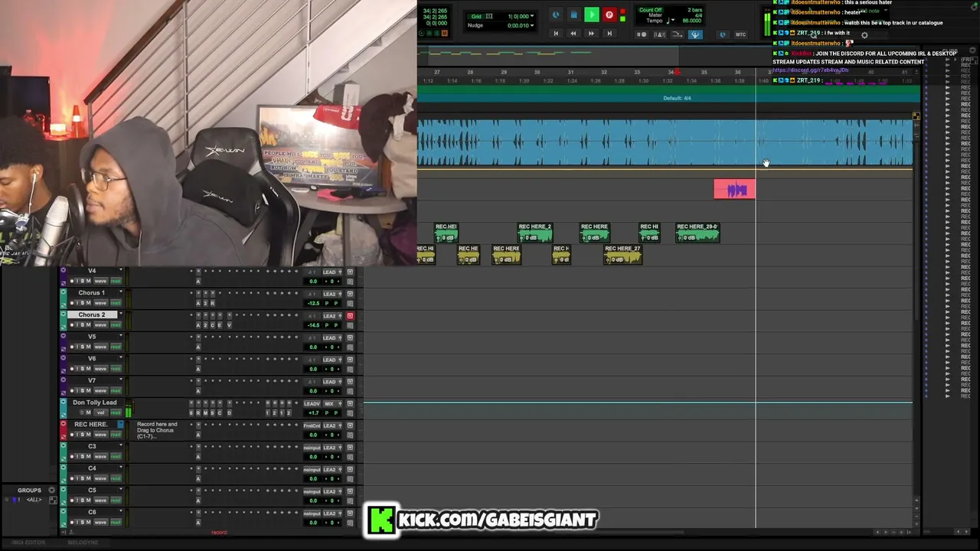
Task: Toggle the Count Off button
Action: coord(650,10)
